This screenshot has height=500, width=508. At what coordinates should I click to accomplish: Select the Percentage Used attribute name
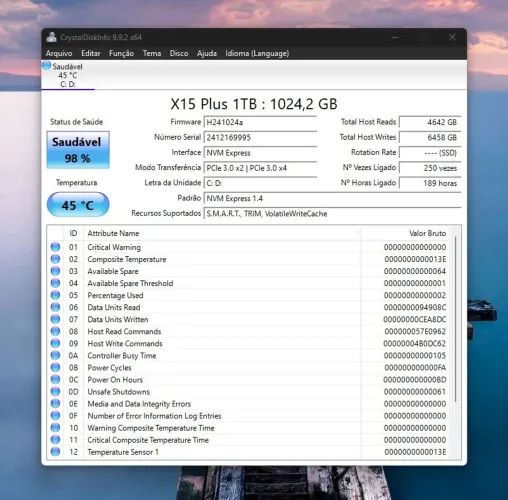[x=115, y=295]
